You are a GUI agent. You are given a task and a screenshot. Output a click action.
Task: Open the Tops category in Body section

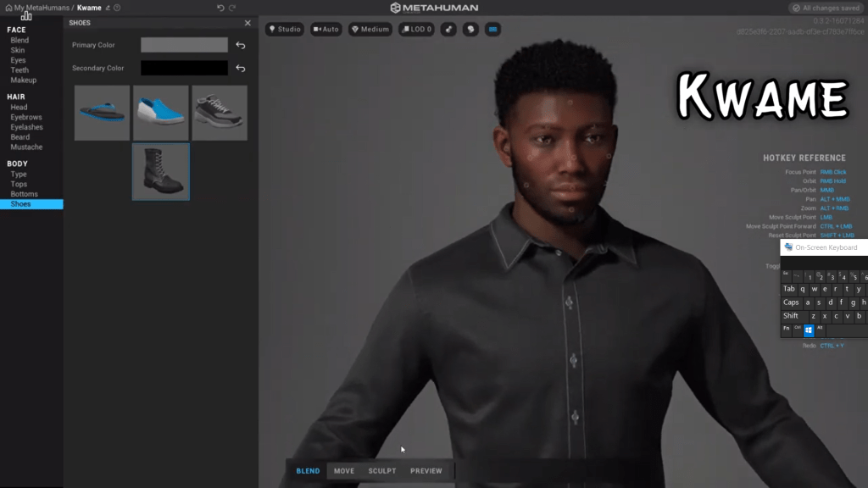tap(19, 184)
